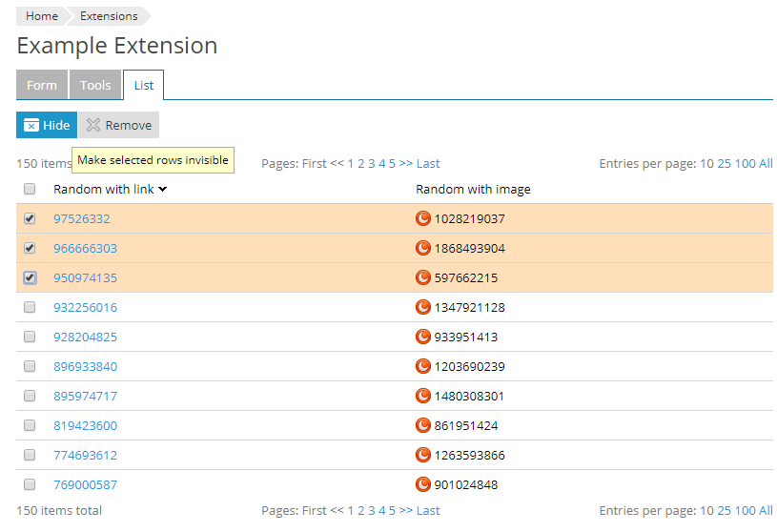Image resolution: width=777 pixels, height=532 pixels.
Task: Uncheck the row 97526332 checkbox
Action: pyautogui.click(x=30, y=218)
